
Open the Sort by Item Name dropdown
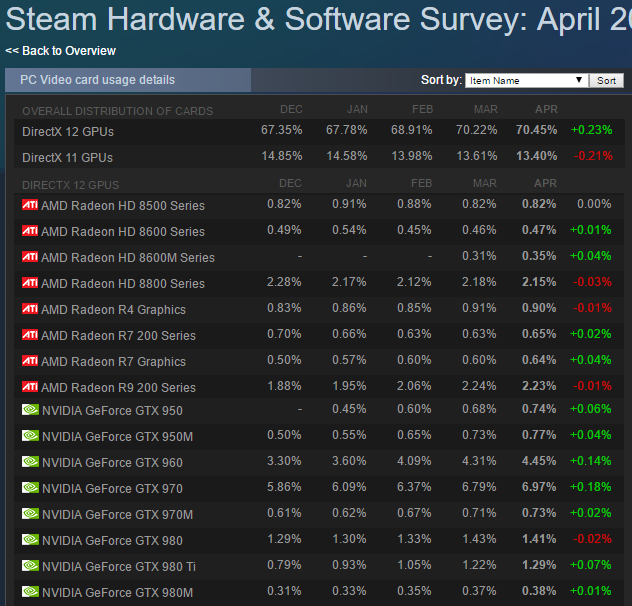[526, 80]
